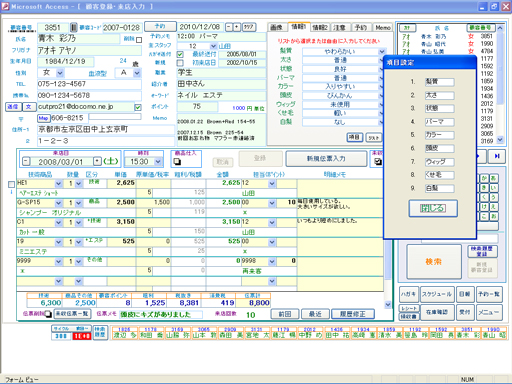Click the あ kana key button
This screenshot has height=384, width=512.
493,178
